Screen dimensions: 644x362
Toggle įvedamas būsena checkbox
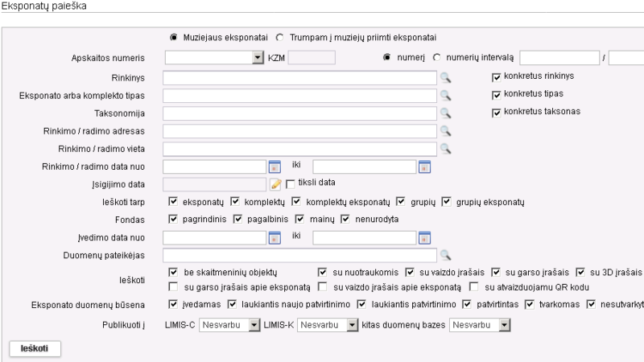click(173, 304)
